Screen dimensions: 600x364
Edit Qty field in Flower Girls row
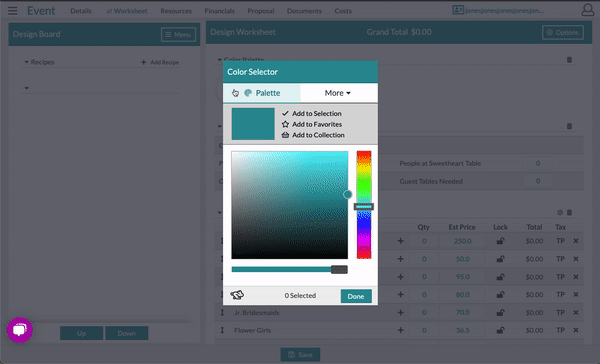coord(424,330)
